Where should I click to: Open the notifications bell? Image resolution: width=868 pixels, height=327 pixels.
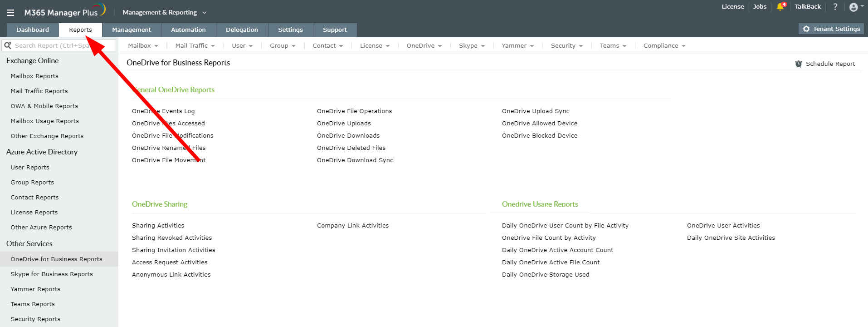[780, 6]
